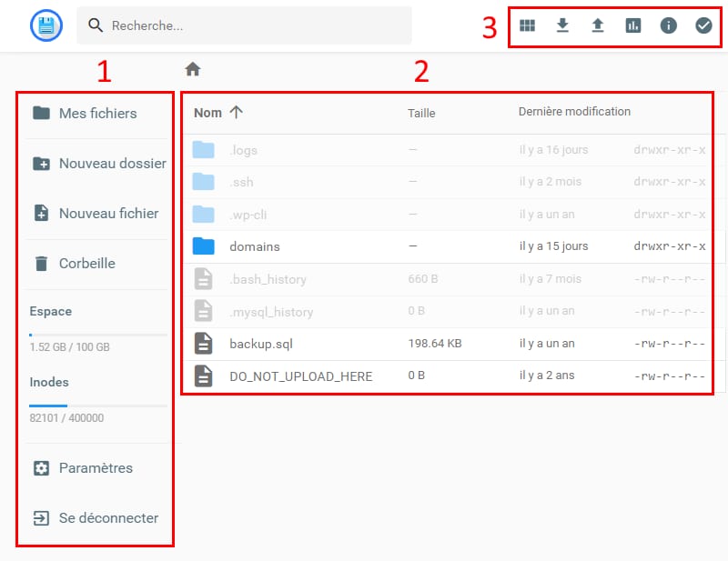Open the Corbeille trash
The height and width of the screenshot is (561, 728).
click(x=86, y=264)
